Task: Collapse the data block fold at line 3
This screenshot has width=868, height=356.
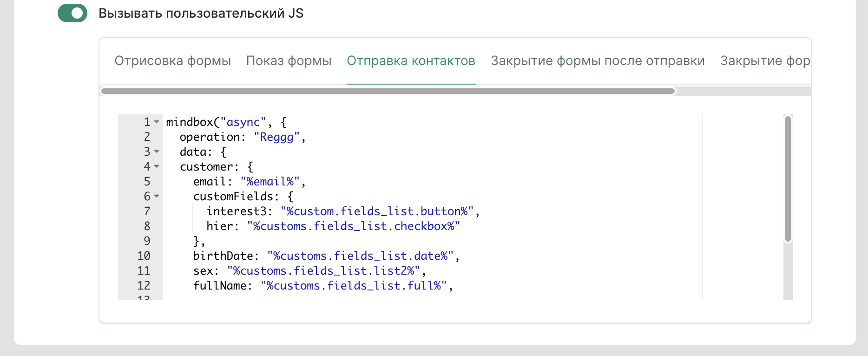Action: (157, 152)
